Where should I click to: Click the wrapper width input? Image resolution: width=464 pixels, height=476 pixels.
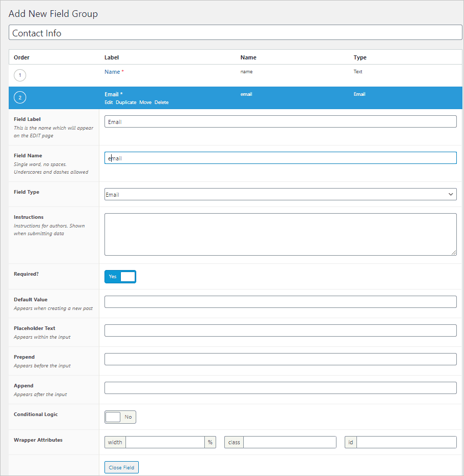click(165, 442)
